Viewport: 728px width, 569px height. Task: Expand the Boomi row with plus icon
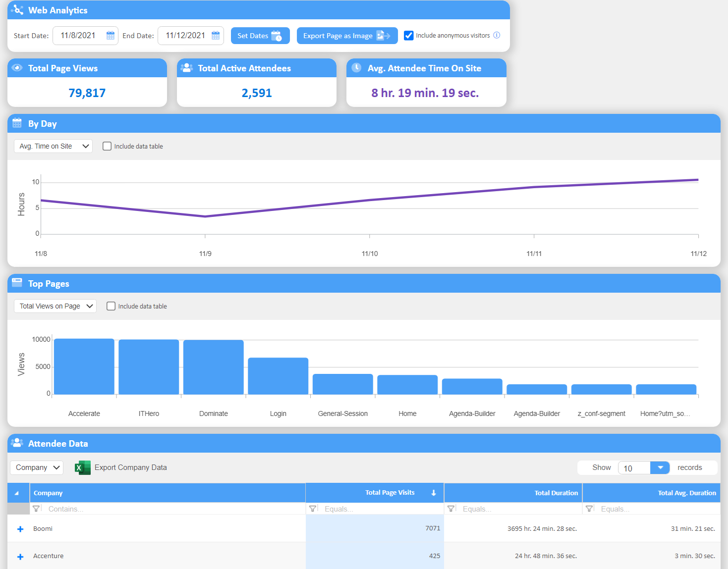click(20, 529)
